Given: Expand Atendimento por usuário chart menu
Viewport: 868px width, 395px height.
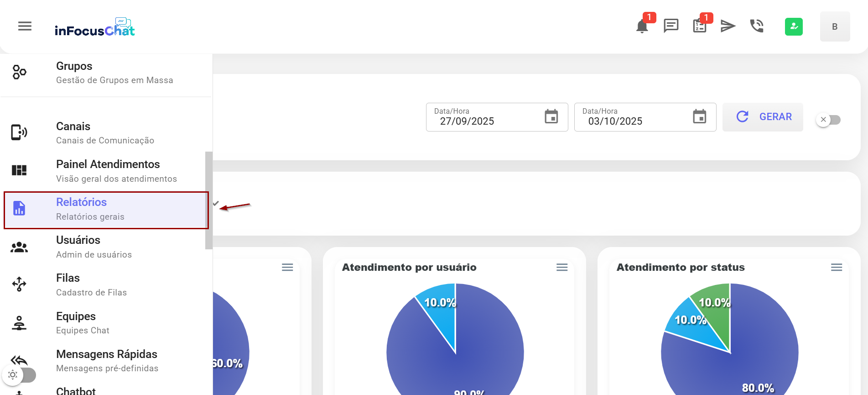Looking at the screenshot, I should pos(561,267).
